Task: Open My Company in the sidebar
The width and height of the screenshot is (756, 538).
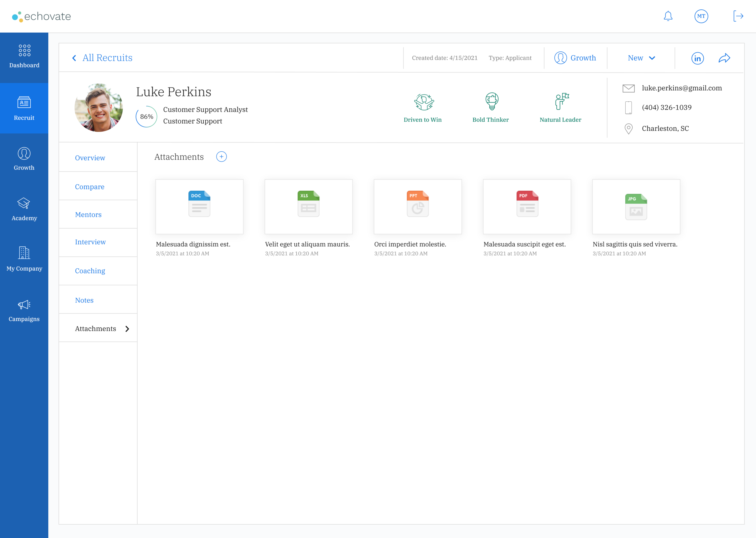Action: point(24,259)
